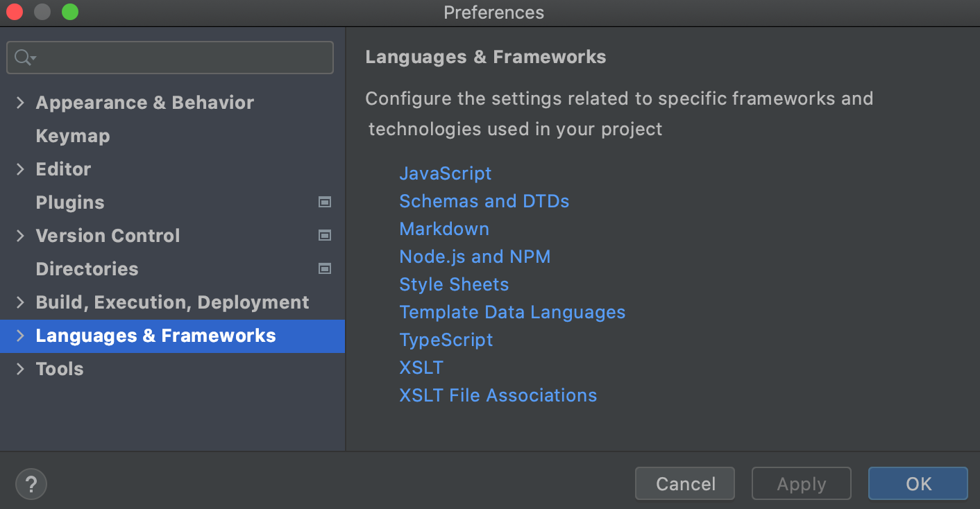Click the icon next to Plugins
Image resolution: width=980 pixels, height=509 pixels.
coord(324,202)
